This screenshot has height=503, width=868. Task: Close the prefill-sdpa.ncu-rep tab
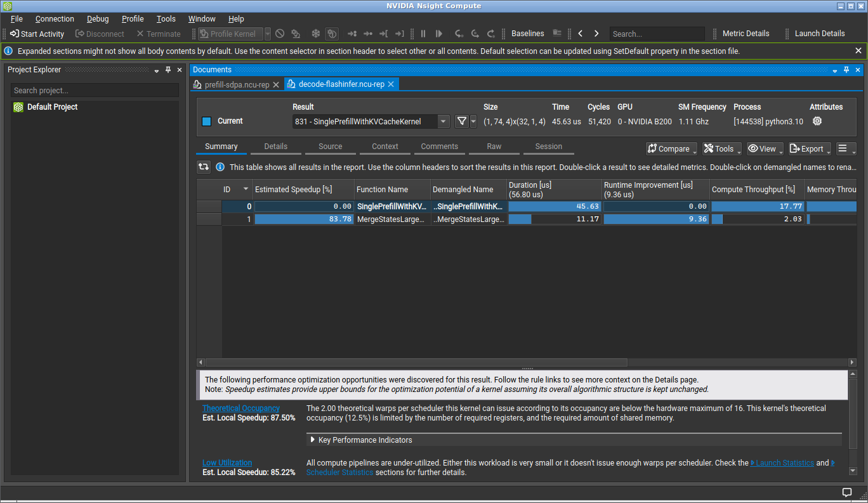click(276, 84)
